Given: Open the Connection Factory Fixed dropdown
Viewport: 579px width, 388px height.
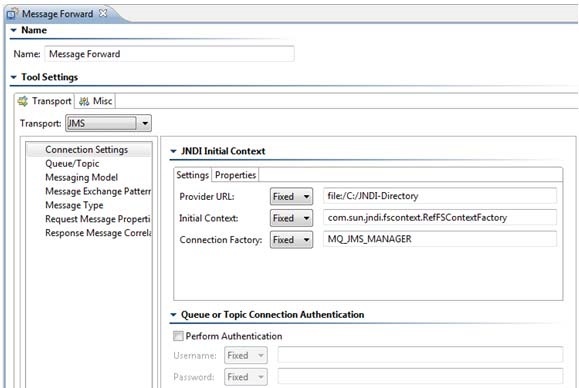Looking at the screenshot, I should pyautogui.click(x=291, y=240).
